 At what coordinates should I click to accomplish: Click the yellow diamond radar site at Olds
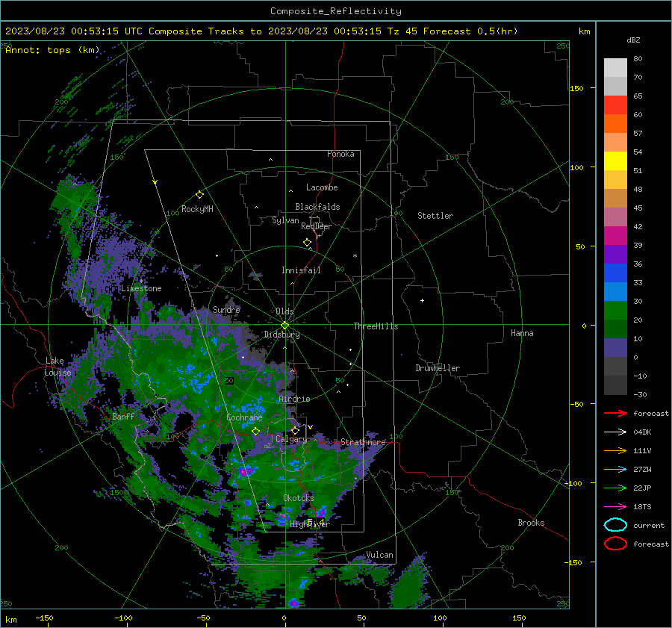point(284,326)
